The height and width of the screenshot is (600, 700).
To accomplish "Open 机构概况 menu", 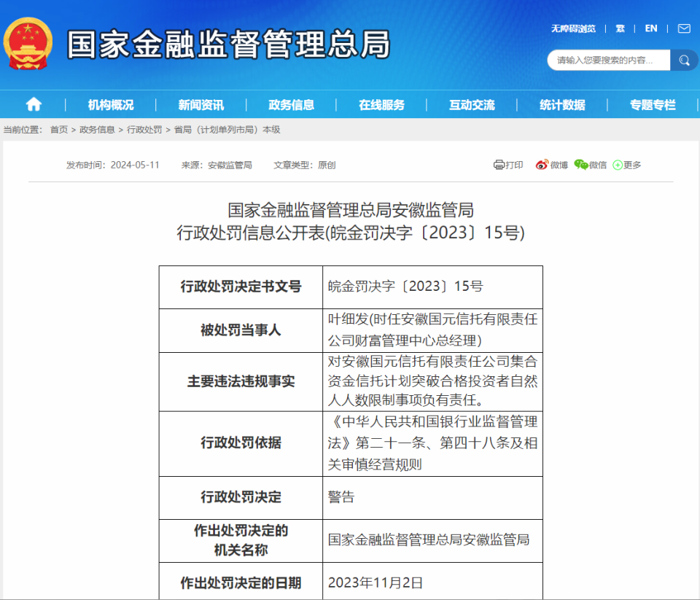I will coord(111,105).
